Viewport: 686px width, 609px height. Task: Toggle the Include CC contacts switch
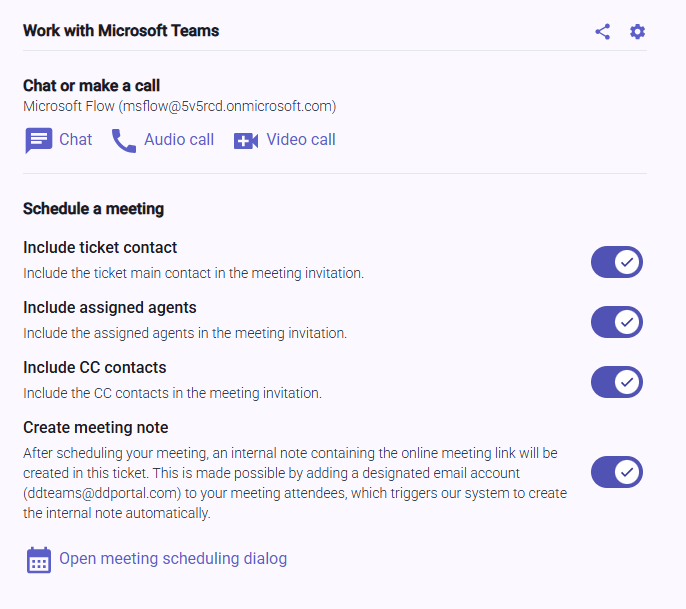[616, 382]
